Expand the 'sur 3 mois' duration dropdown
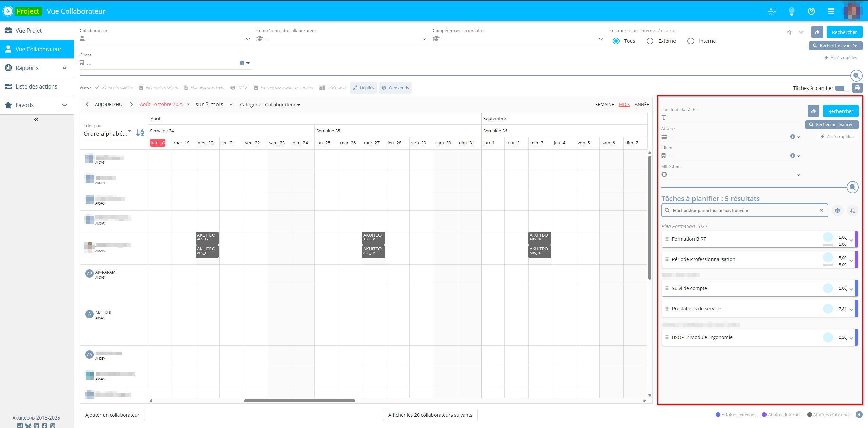This screenshot has width=868, height=428. coord(214,105)
